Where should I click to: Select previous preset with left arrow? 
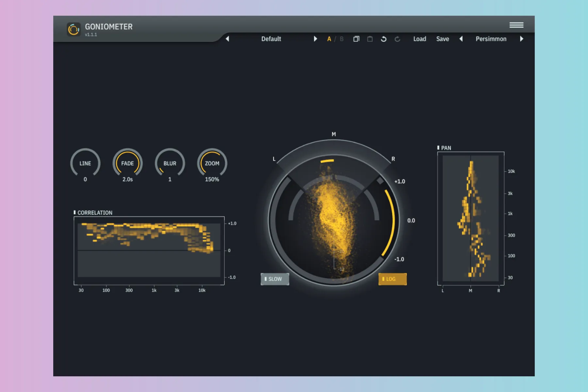coord(227,39)
